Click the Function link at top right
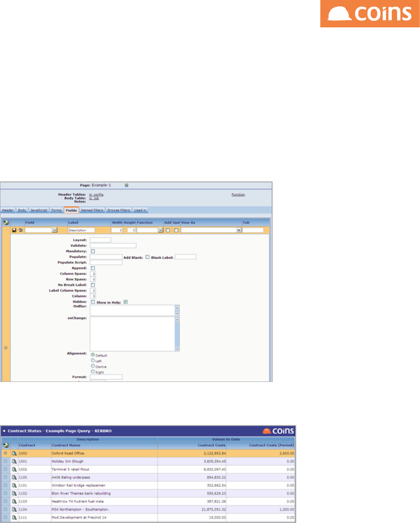Viewport: 420px width, 523px height. pyautogui.click(x=238, y=194)
